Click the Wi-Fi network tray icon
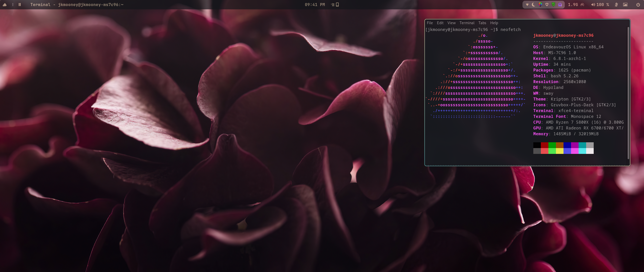The height and width of the screenshot is (272, 644). 527,5
